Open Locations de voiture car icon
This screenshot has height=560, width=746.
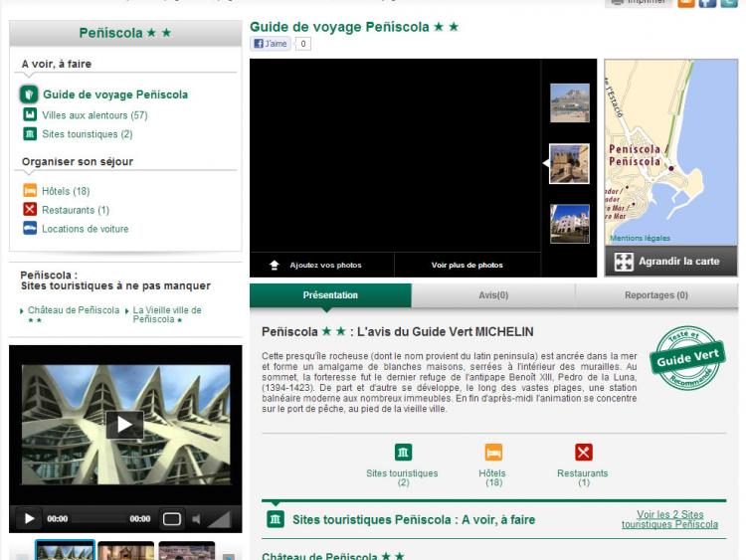coord(30,229)
